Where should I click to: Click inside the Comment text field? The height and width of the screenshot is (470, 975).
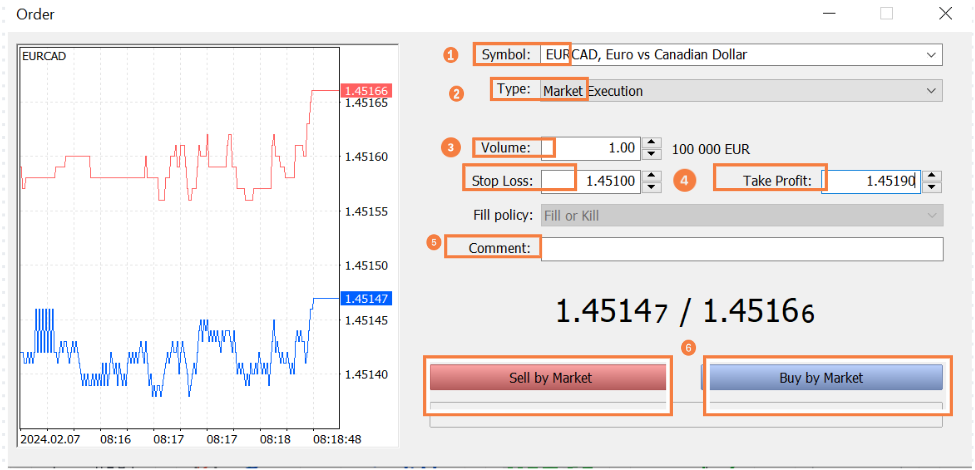741,248
